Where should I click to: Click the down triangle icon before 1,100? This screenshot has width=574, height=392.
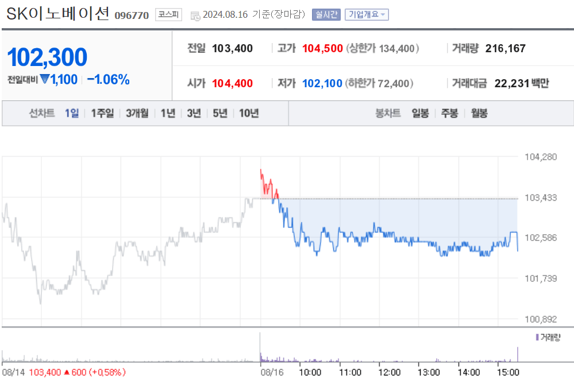[x=45, y=79]
